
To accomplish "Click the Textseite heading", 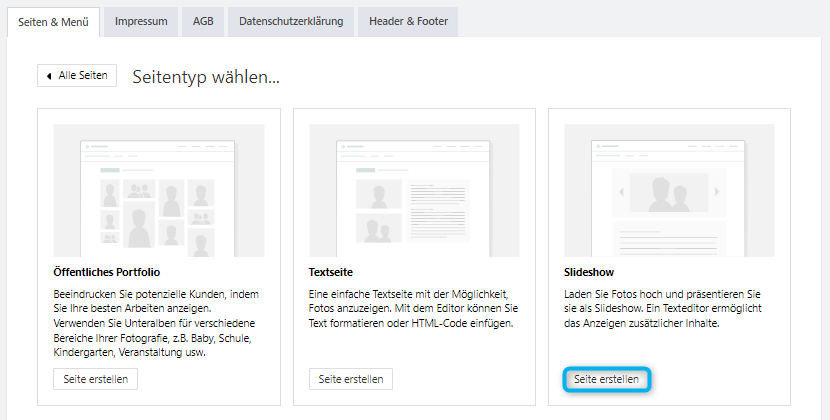I will click(330, 272).
